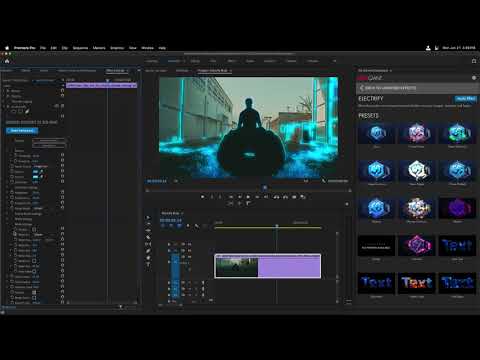Select the ellipse mask tool under Opacity

click(x=14, y=111)
